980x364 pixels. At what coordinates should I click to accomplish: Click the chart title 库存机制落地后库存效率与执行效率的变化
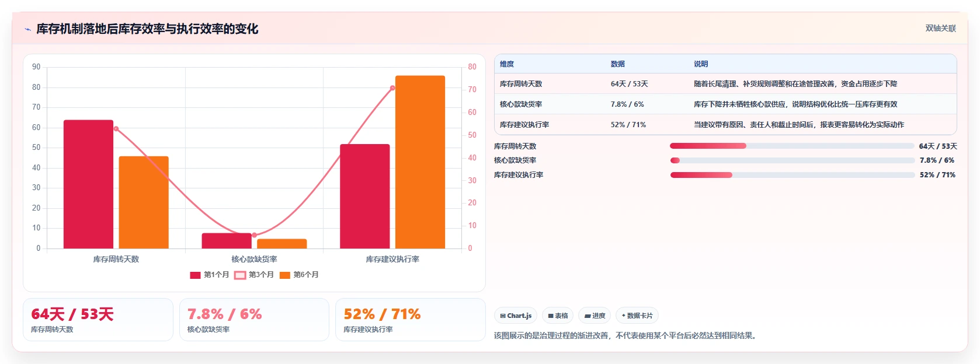(x=147, y=29)
